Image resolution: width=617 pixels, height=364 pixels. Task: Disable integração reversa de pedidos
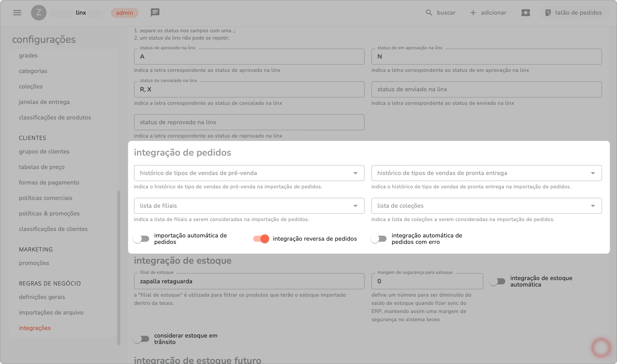coord(261,239)
